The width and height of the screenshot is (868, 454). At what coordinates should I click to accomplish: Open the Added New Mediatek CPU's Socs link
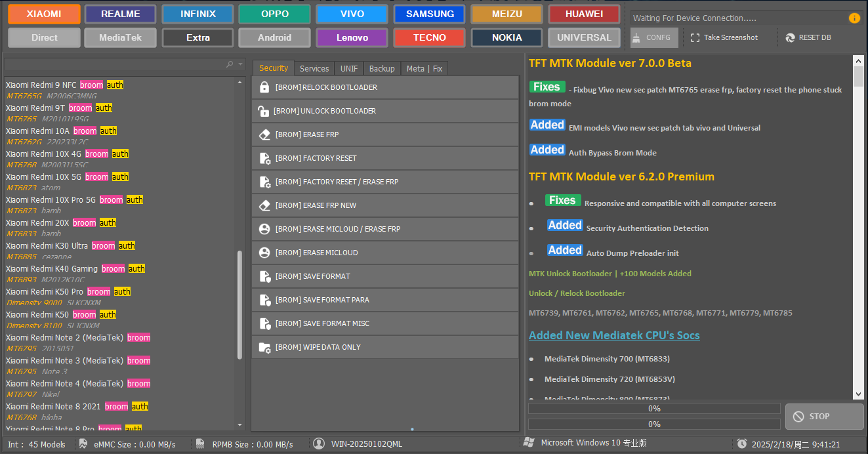tap(614, 335)
